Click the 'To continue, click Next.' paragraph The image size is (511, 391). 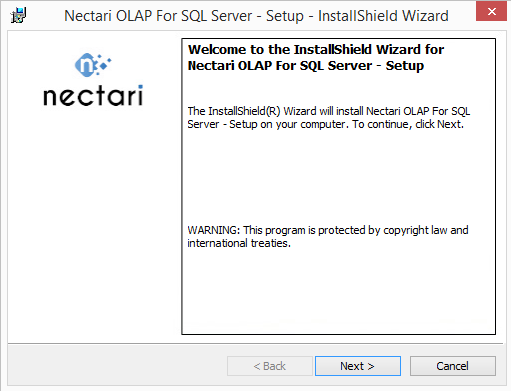tap(329, 117)
